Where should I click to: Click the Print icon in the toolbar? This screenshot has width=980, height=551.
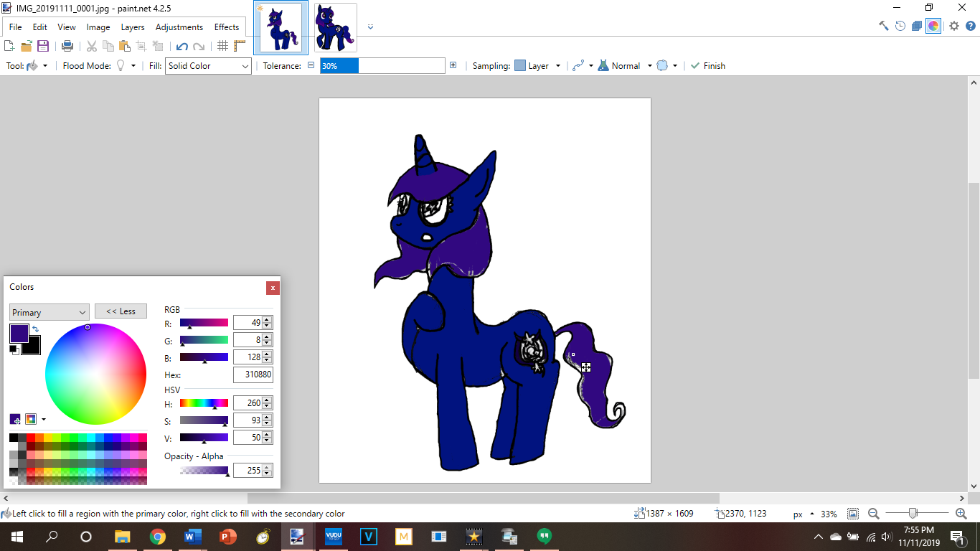coord(67,46)
